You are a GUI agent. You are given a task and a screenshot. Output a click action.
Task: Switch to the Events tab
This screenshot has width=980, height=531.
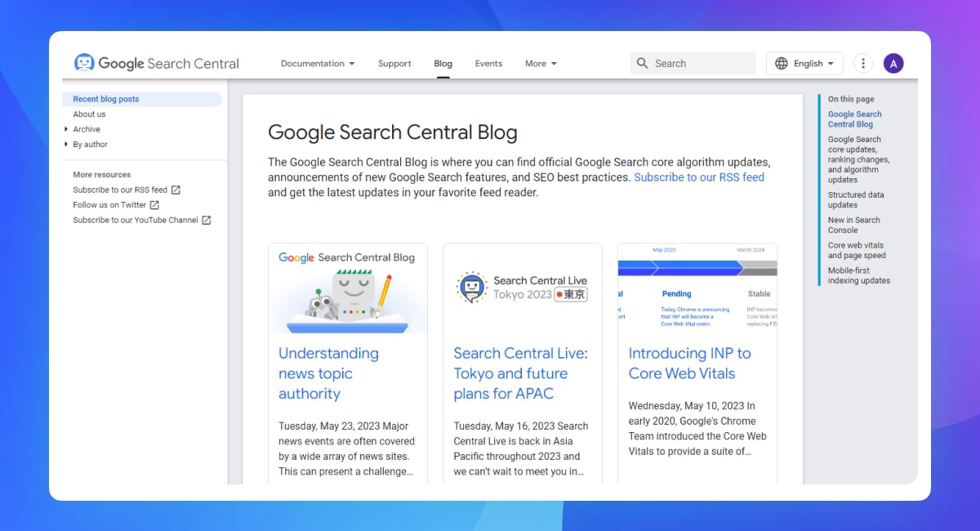pos(488,63)
